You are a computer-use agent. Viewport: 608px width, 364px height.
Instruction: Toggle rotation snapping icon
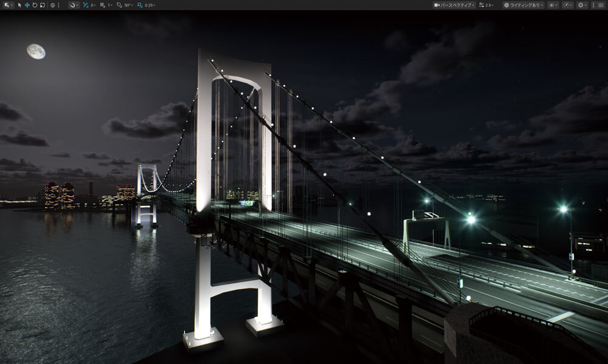119,5
